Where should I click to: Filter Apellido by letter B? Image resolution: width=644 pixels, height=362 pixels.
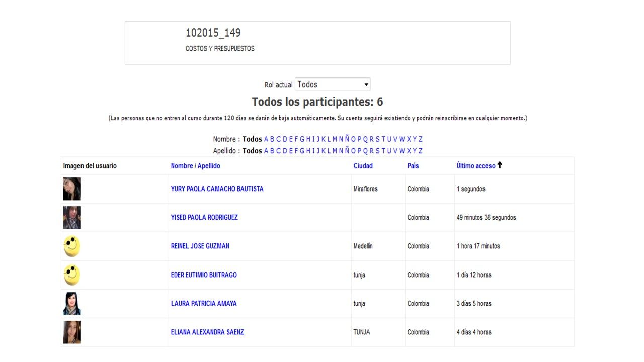pyautogui.click(x=273, y=151)
